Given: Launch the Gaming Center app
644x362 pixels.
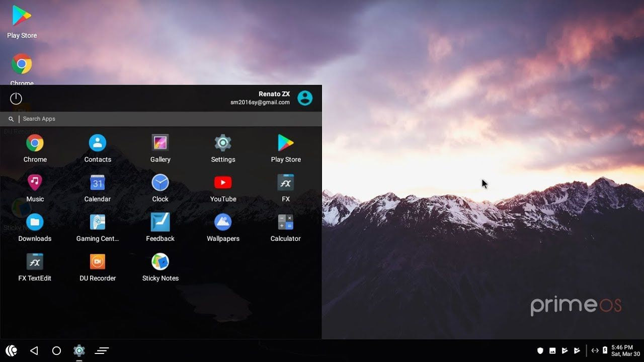Looking at the screenshot, I should pyautogui.click(x=98, y=228).
